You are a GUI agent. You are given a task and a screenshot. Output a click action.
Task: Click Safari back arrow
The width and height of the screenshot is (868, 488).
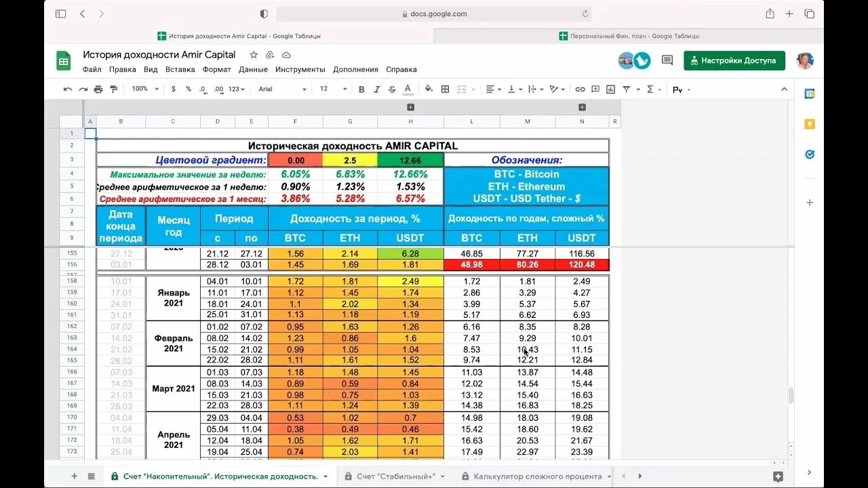tap(82, 14)
